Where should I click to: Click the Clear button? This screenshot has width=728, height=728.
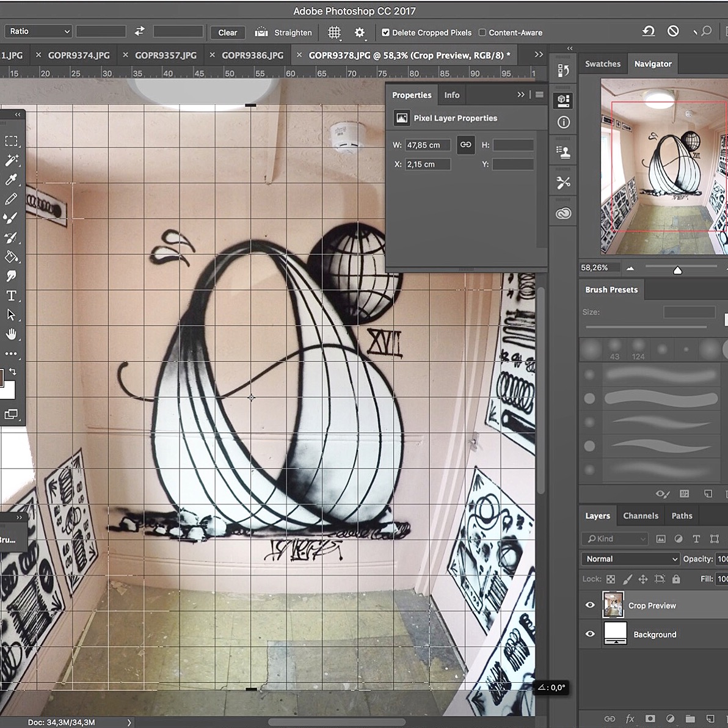coord(227,33)
